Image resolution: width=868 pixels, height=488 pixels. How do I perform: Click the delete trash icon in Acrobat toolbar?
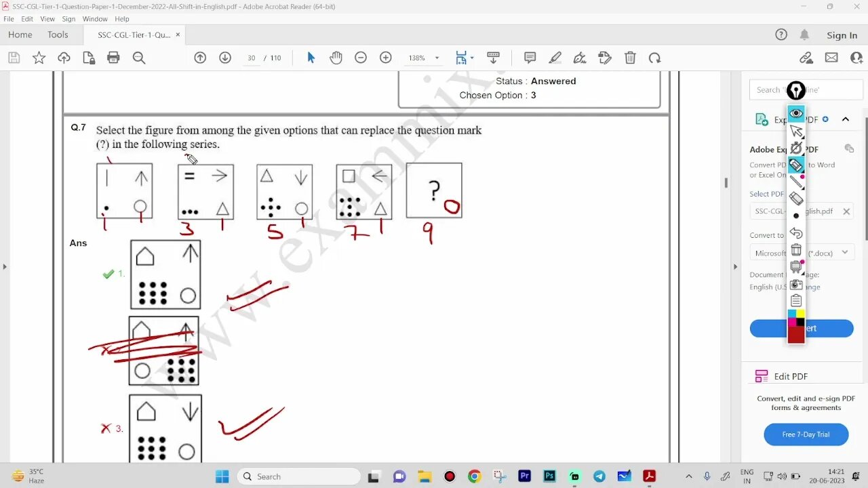(630, 58)
